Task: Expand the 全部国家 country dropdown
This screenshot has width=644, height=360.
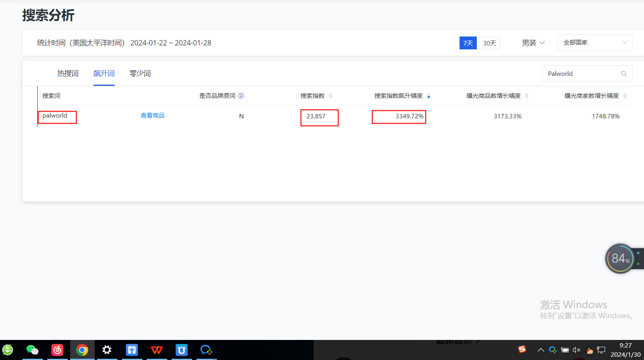Action: click(x=595, y=43)
